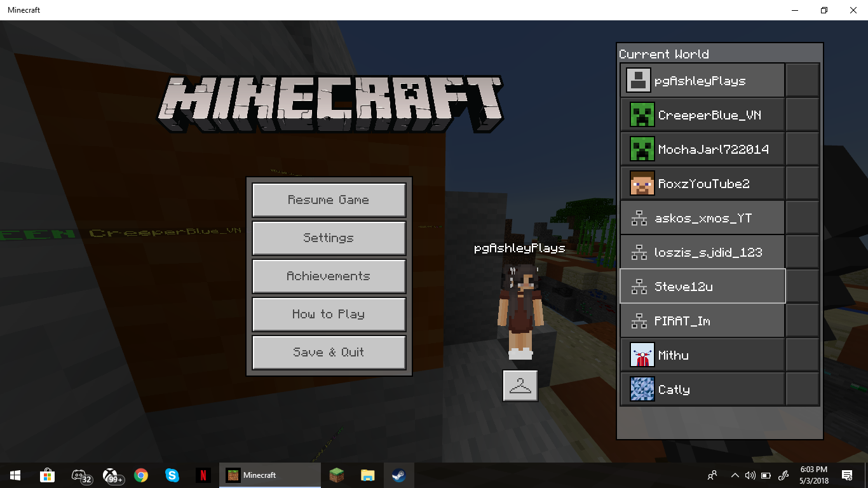Select MochaJarl722014 in player list
This screenshot has height=488, width=868.
click(714, 149)
